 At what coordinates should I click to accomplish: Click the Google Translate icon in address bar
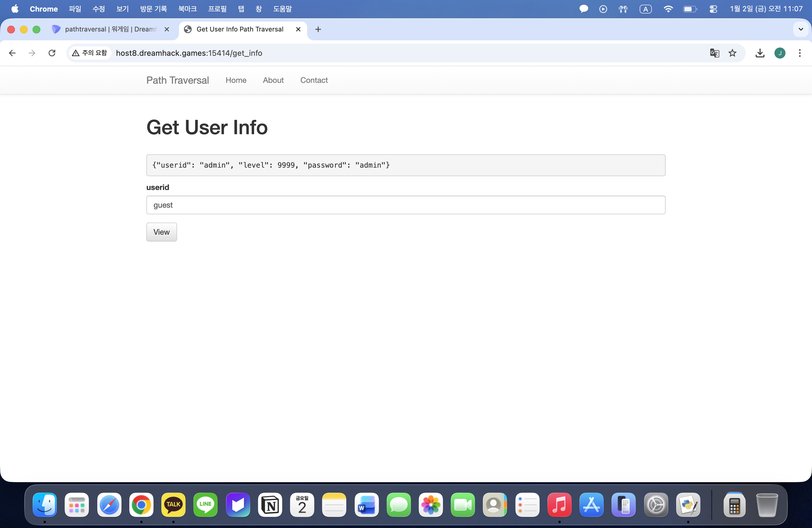(714, 53)
